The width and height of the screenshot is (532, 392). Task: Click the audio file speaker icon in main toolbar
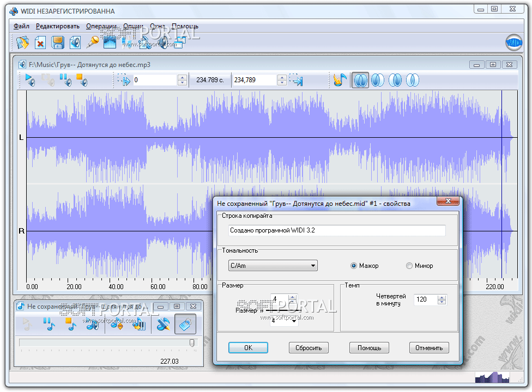(75, 42)
